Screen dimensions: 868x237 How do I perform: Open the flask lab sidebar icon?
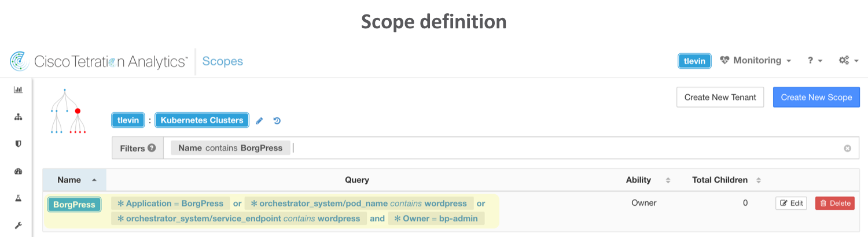[18, 198]
